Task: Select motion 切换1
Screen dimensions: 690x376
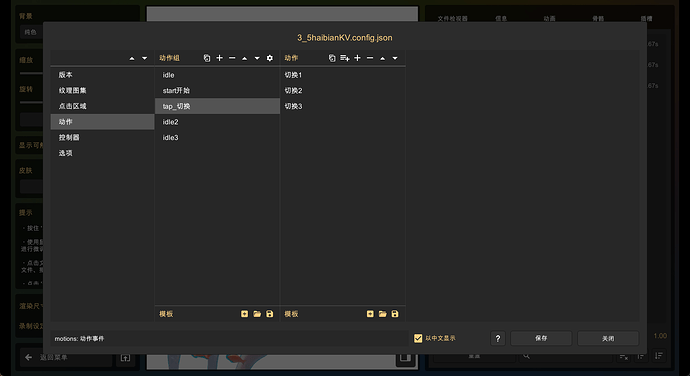Action: [343, 75]
